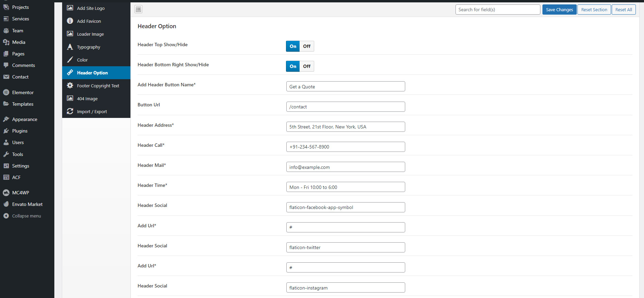
Task: Focus the Search for field(s) box
Action: click(x=498, y=10)
